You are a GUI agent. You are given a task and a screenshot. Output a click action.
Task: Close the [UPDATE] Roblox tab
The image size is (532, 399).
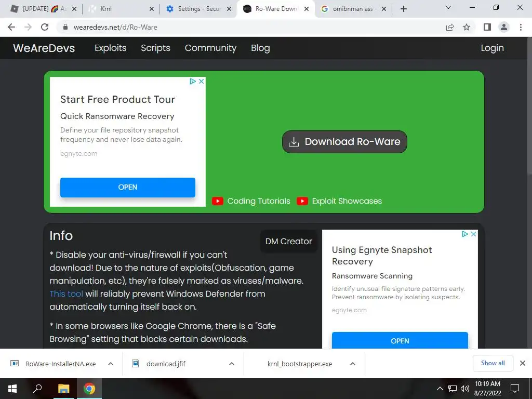click(74, 9)
